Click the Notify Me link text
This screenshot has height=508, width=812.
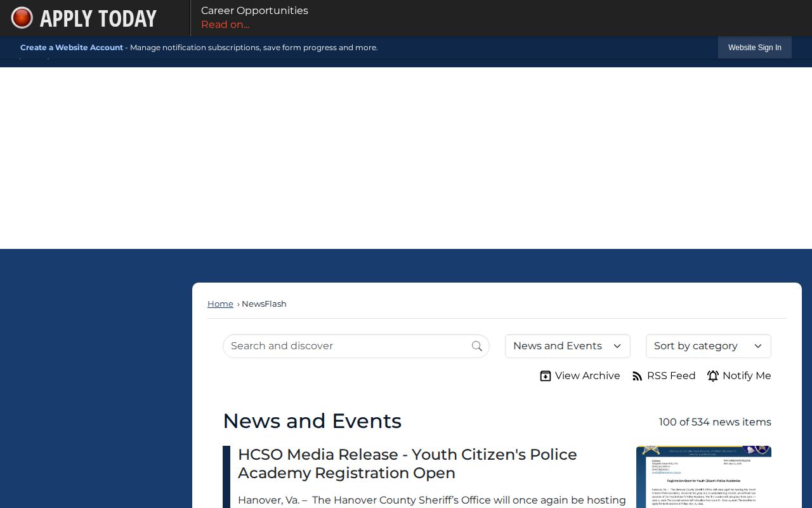tap(747, 376)
